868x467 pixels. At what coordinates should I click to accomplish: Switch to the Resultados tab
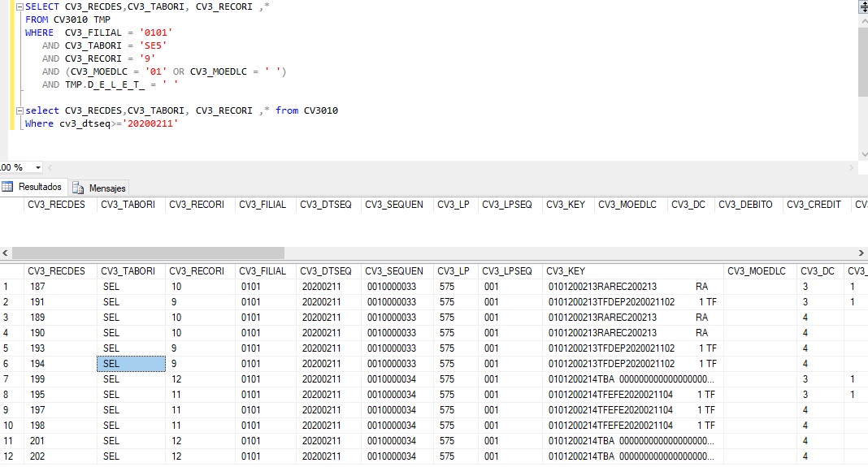click(x=33, y=187)
